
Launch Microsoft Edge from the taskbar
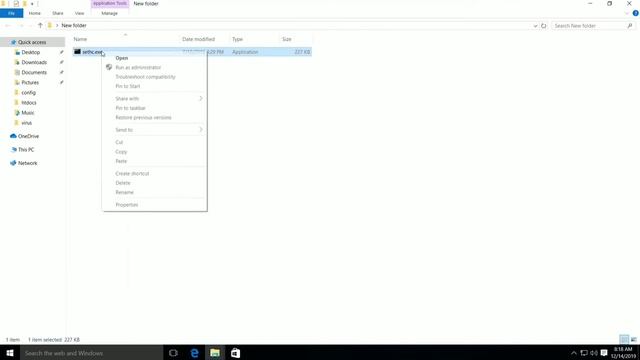tap(194, 353)
